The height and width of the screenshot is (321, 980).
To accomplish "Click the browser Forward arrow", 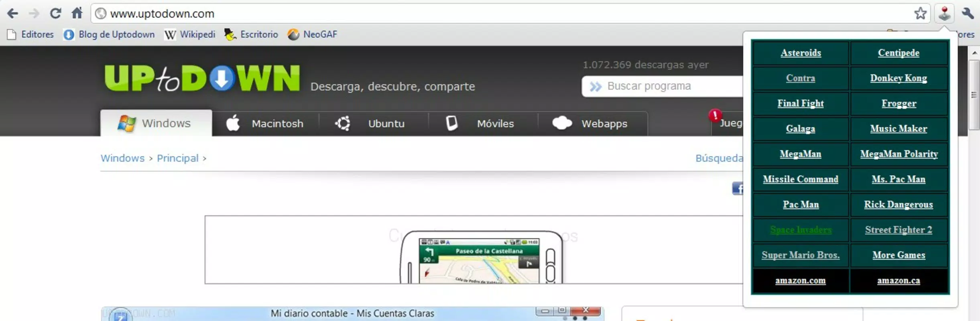I will click(x=34, y=14).
